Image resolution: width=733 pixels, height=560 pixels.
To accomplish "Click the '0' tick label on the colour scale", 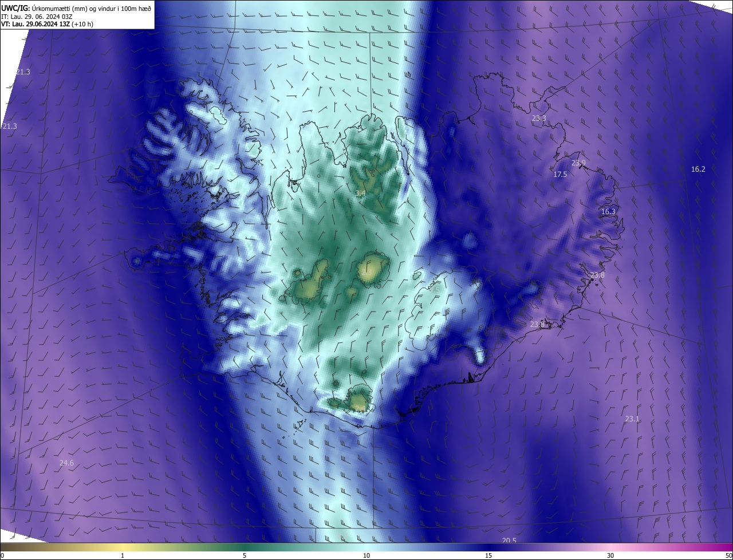I will 2,555.
